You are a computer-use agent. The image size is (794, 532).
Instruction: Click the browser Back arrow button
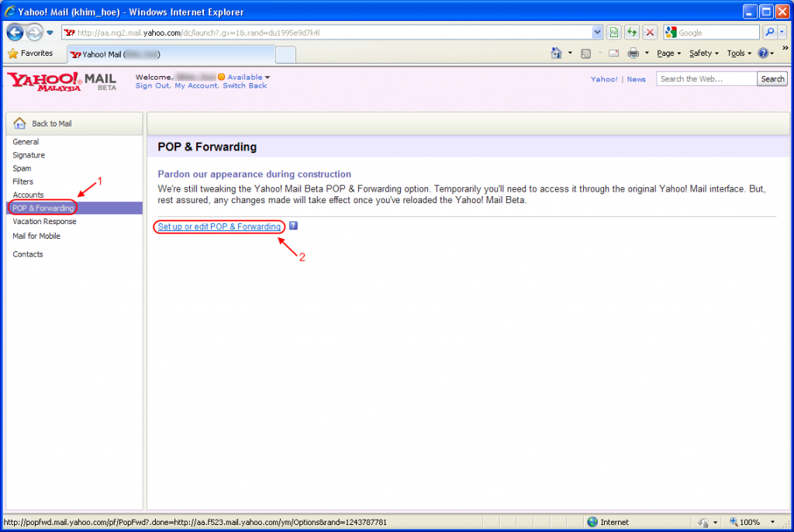(x=15, y=33)
